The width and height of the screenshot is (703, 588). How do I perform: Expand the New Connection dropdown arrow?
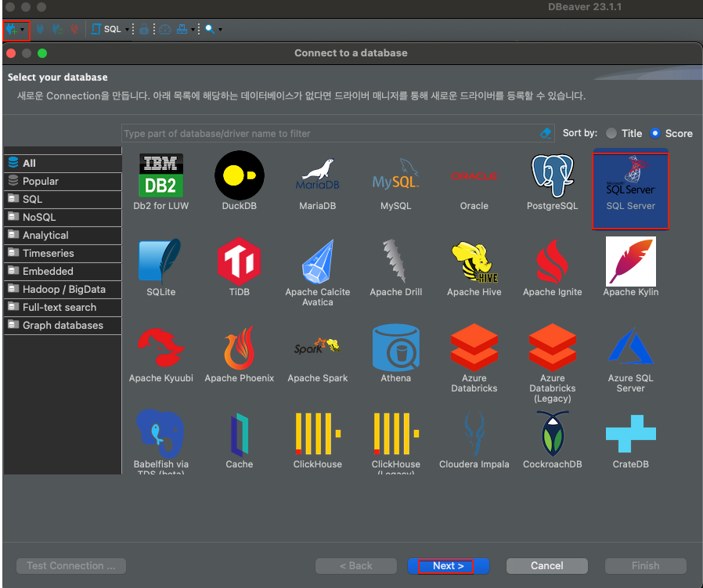[23, 30]
